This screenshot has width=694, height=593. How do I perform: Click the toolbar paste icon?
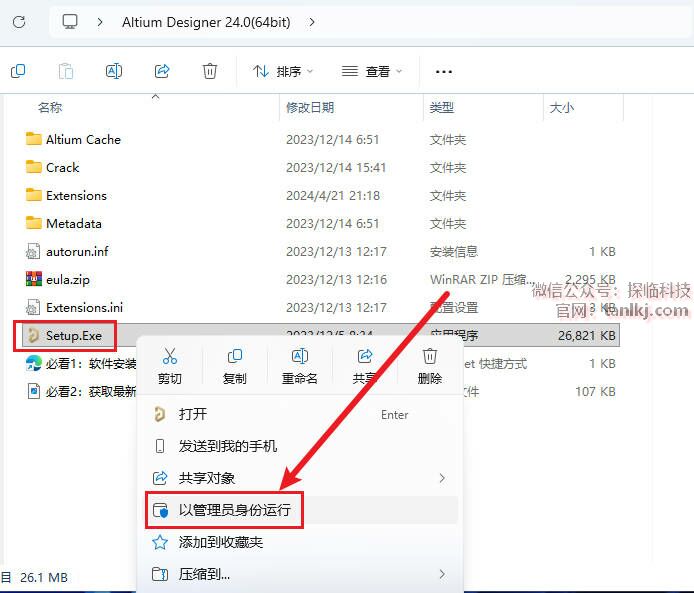(66, 71)
